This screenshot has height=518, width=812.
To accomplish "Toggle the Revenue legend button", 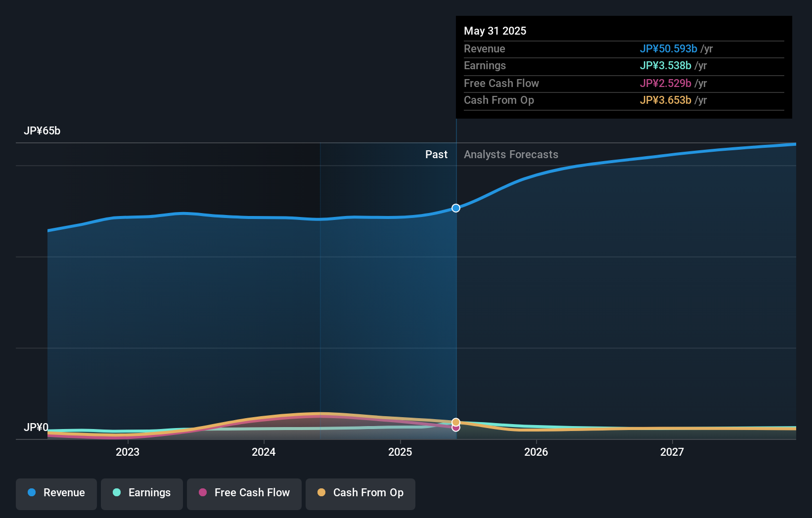I will (x=56, y=494).
